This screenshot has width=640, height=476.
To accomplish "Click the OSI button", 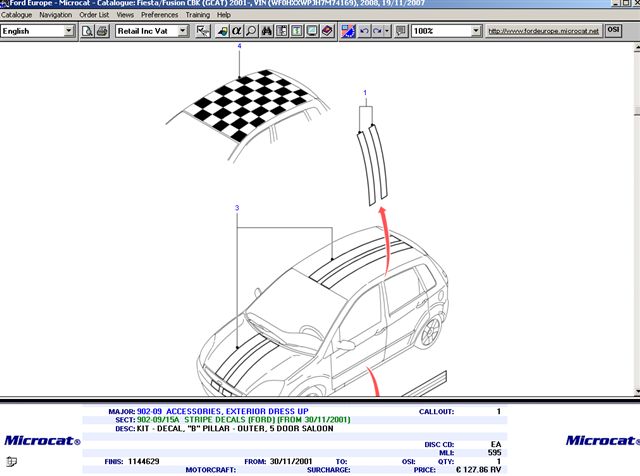I will click(x=628, y=32).
